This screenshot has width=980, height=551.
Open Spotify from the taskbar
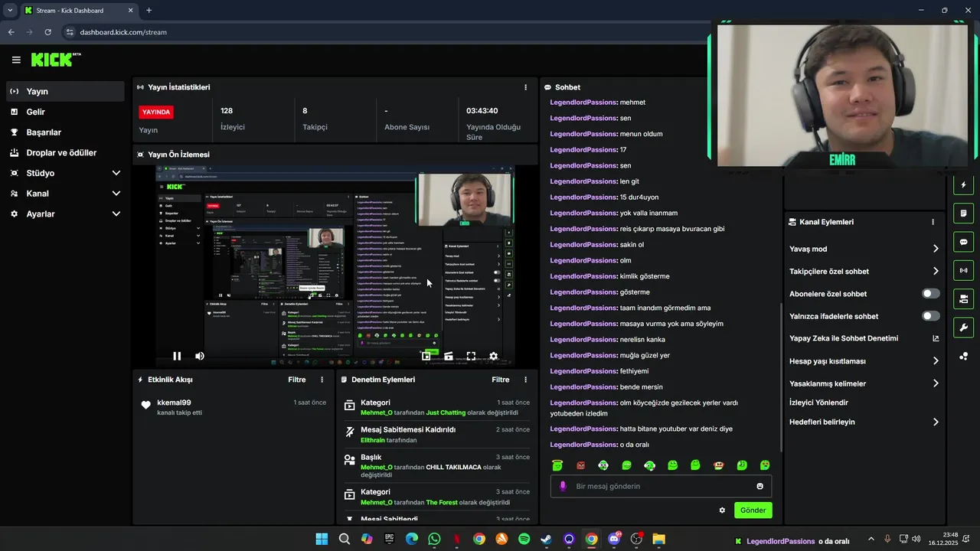(x=524, y=539)
